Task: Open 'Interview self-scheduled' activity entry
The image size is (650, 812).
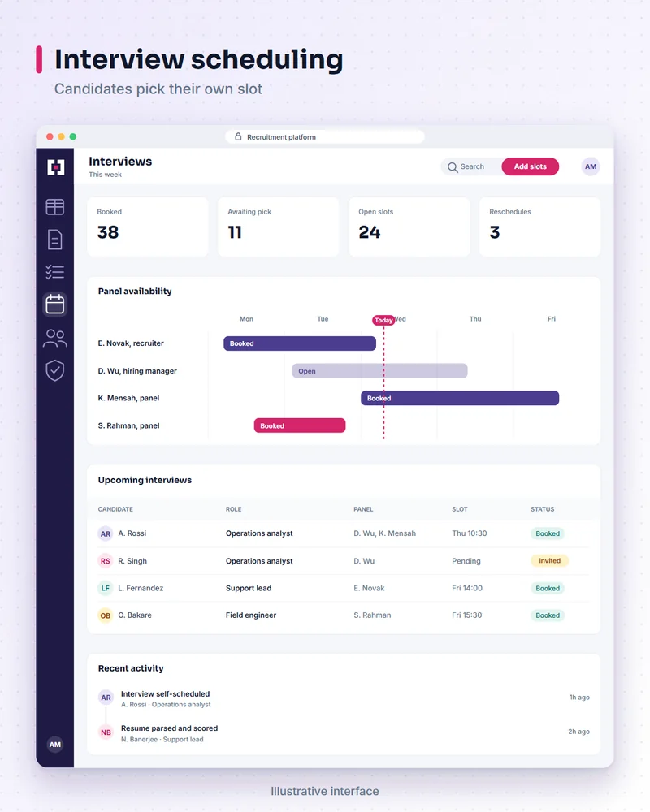Action: coord(166,694)
